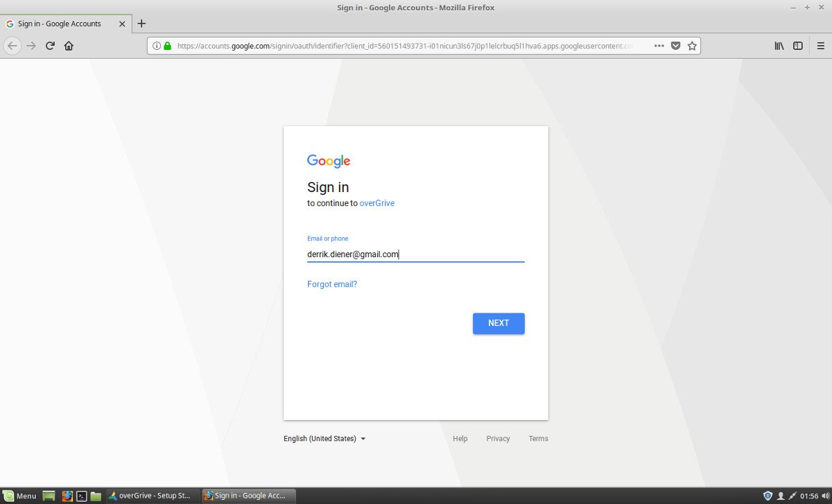Launch Firefox from the panel launcher

67,496
